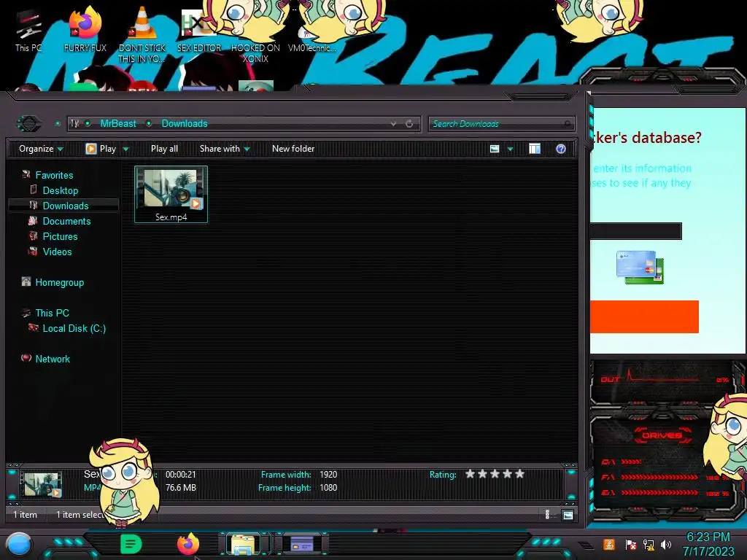
Task: Open the network tray icon
Action: pos(648,544)
